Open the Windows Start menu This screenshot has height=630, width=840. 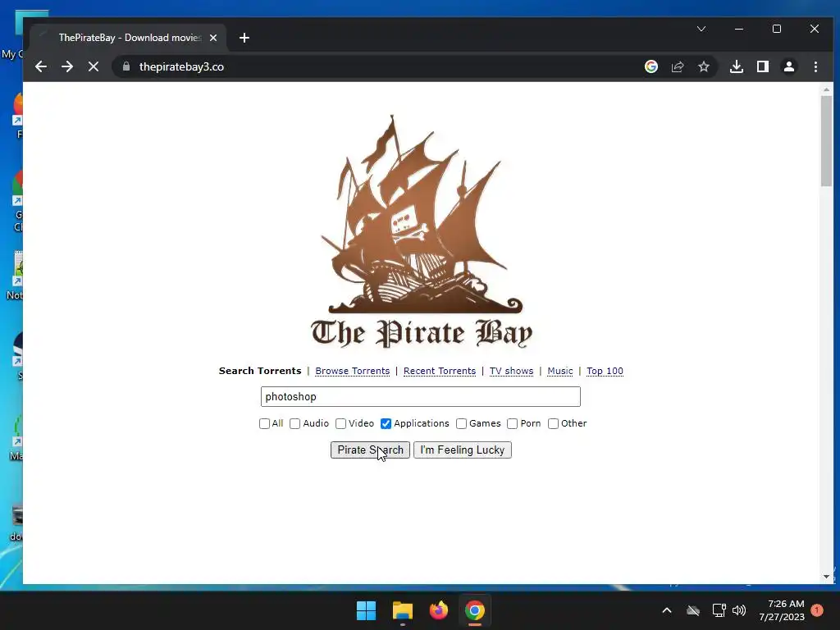(x=367, y=610)
